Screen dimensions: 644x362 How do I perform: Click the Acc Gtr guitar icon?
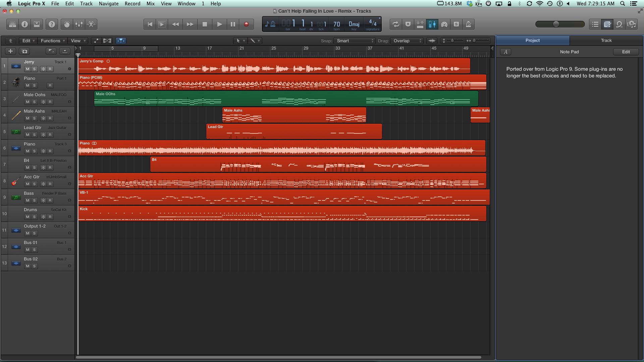click(x=16, y=181)
